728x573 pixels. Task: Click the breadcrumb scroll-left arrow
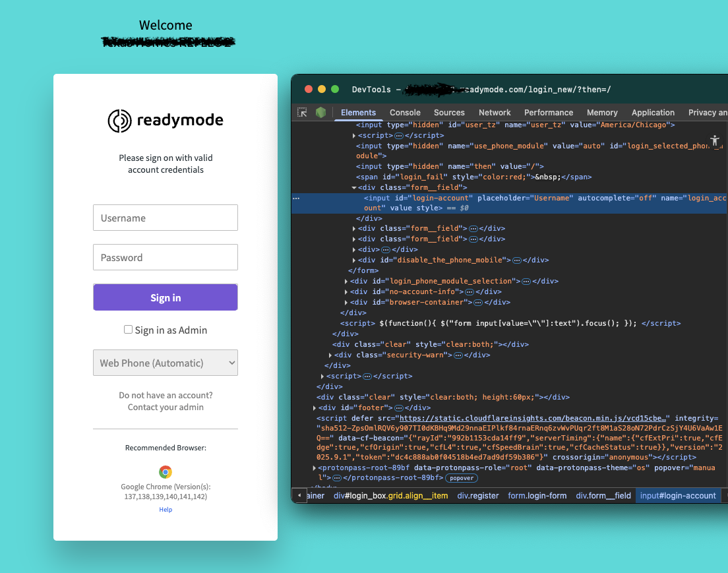point(299,496)
